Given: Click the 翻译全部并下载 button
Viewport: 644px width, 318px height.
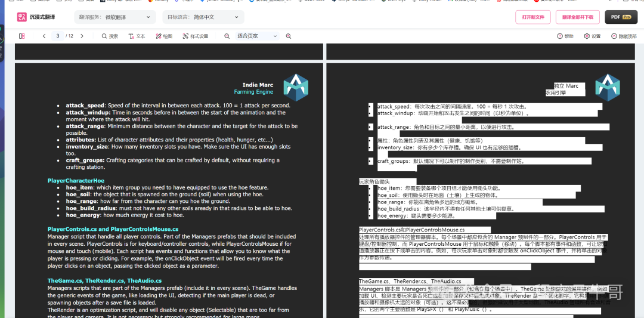Looking at the screenshot, I should coord(577,17).
